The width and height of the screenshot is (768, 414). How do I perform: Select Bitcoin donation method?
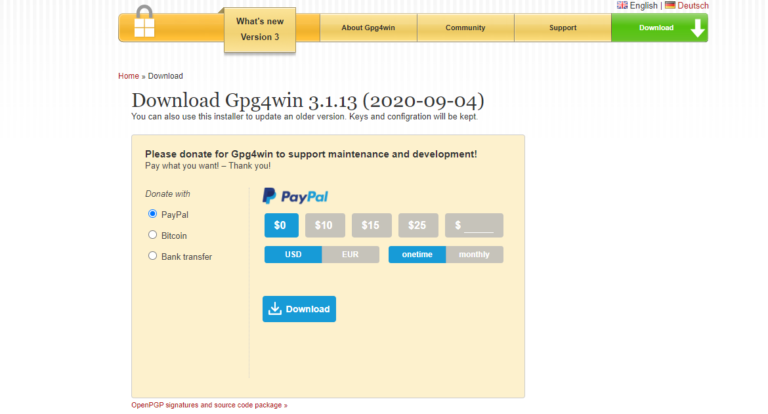[152, 235]
